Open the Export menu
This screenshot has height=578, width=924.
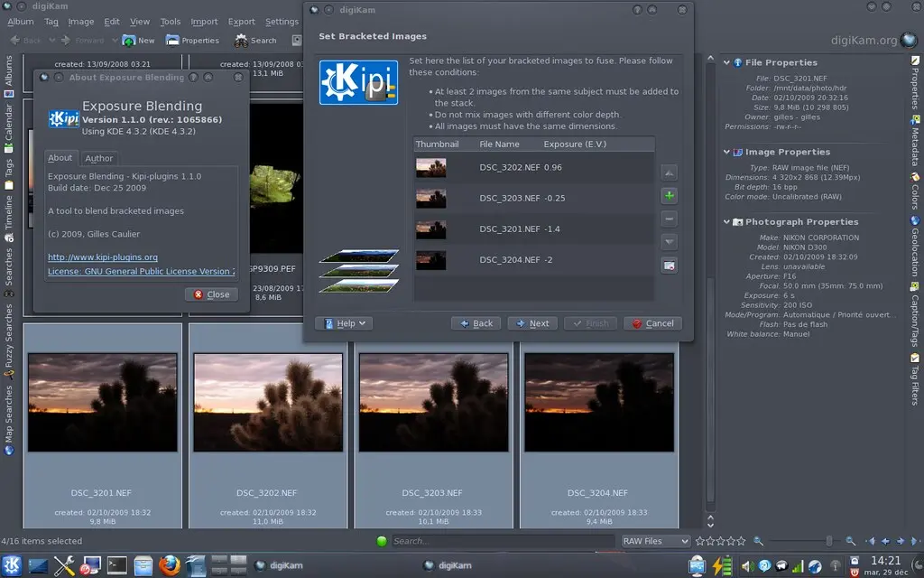tap(240, 21)
